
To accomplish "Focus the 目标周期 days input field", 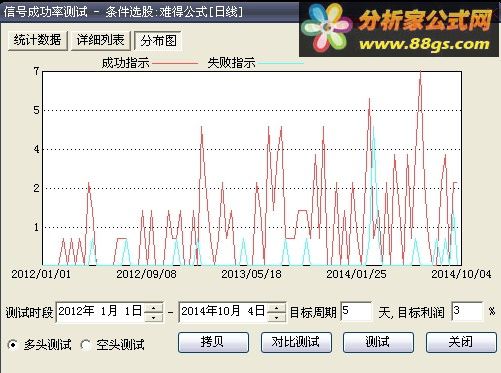I will click(356, 311).
